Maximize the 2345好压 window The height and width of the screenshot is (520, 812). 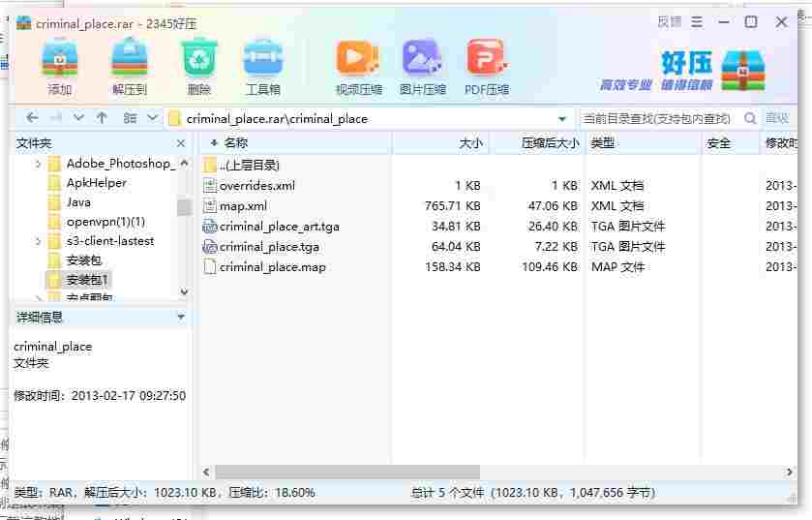[x=751, y=21]
